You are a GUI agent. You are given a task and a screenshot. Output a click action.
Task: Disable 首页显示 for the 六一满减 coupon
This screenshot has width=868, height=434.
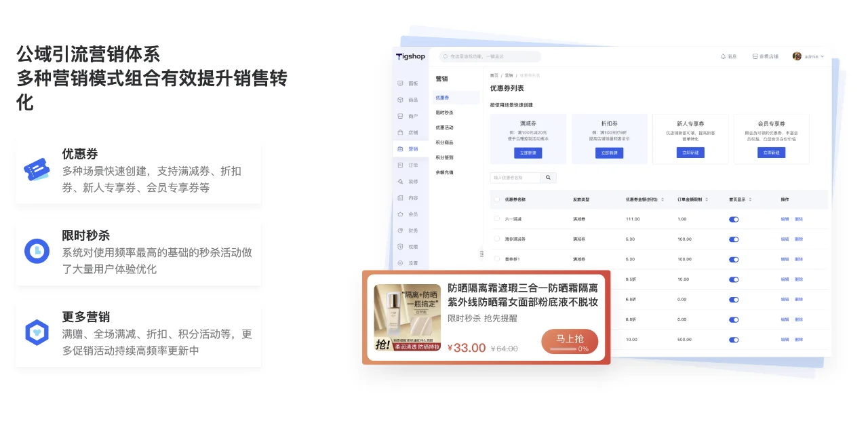coord(734,219)
